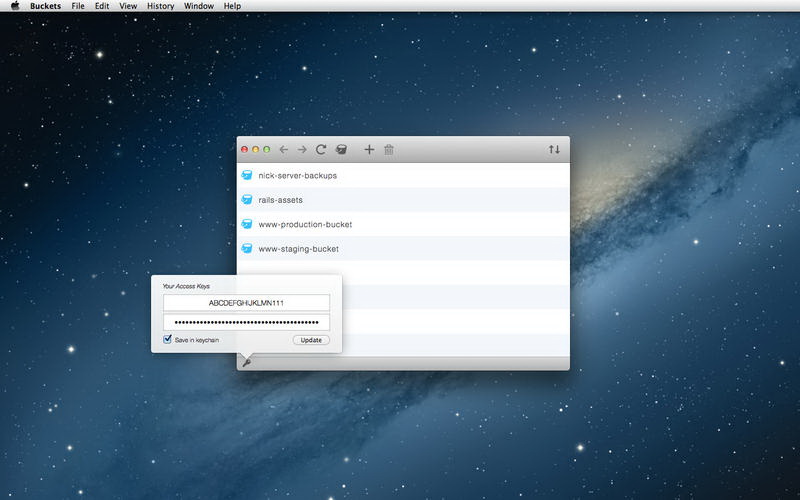This screenshot has width=800, height=500.
Task: Click the access key ID field
Action: (x=246, y=303)
